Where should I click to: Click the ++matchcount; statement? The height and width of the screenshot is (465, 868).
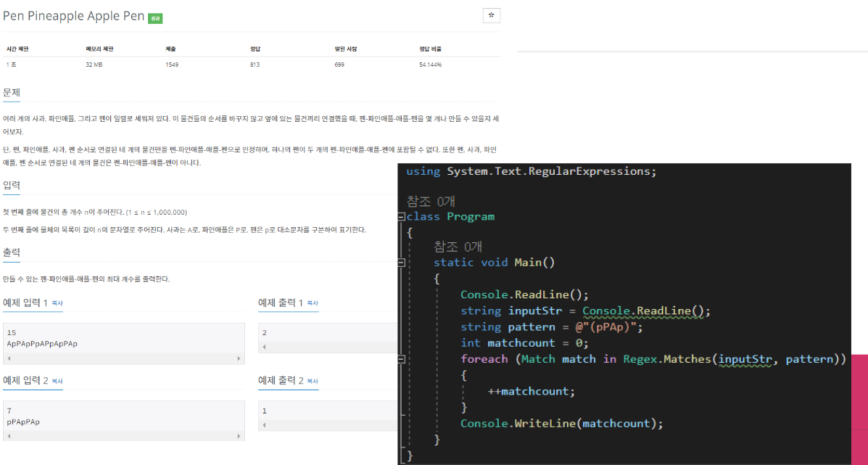(532, 391)
